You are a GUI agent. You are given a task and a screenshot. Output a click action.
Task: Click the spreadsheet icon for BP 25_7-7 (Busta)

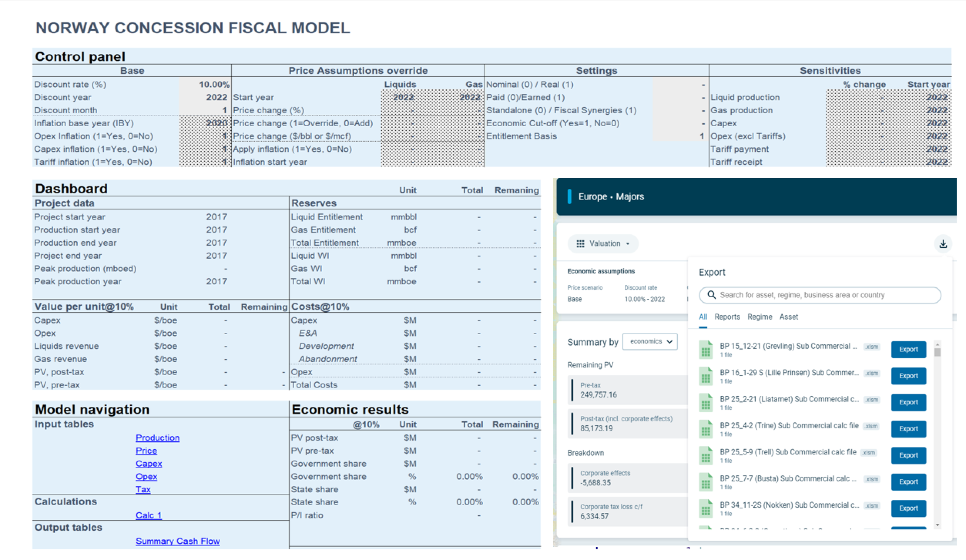point(705,482)
